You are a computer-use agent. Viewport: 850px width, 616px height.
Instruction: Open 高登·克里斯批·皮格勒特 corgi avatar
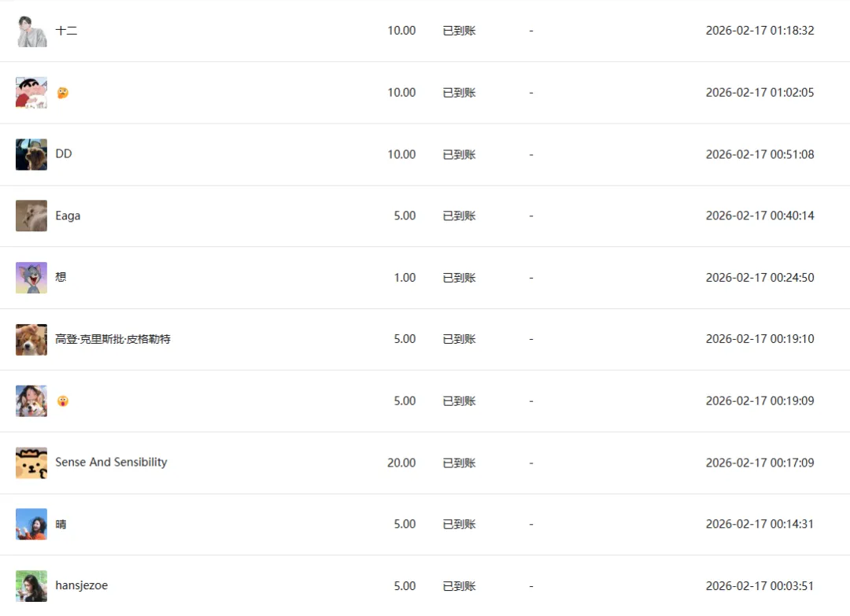tap(31, 339)
